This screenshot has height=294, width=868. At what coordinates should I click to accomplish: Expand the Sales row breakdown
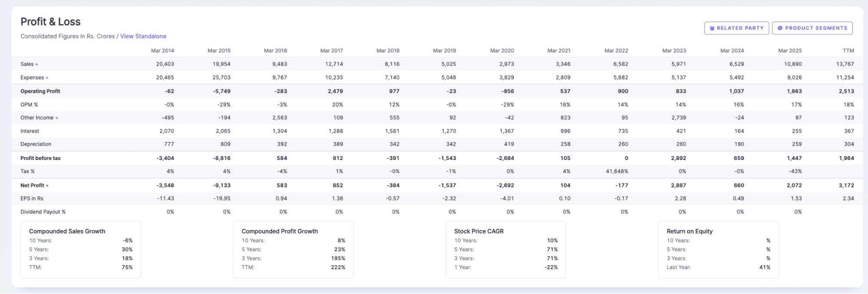(36, 64)
